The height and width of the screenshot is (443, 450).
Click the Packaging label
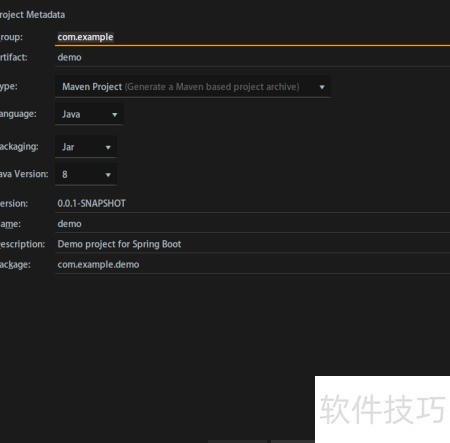pyautogui.click(x=19, y=147)
